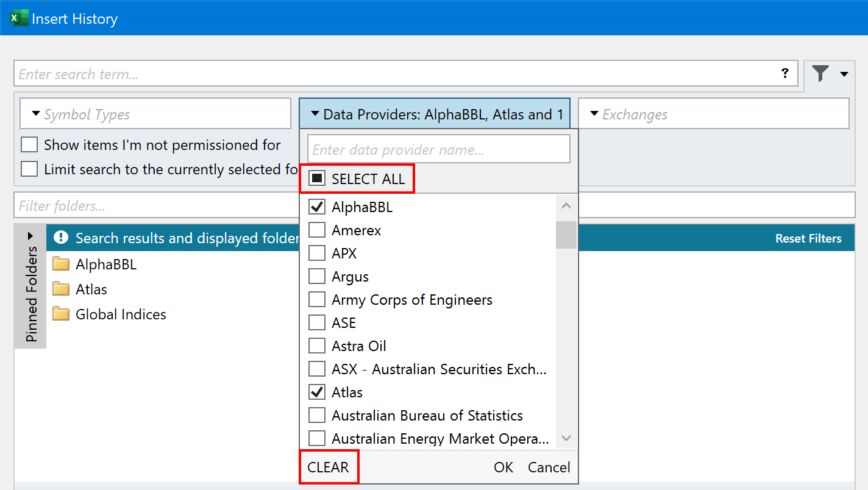Image resolution: width=868 pixels, height=490 pixels.
Task: Click Reset Filters link
Action: pos(808,238)
